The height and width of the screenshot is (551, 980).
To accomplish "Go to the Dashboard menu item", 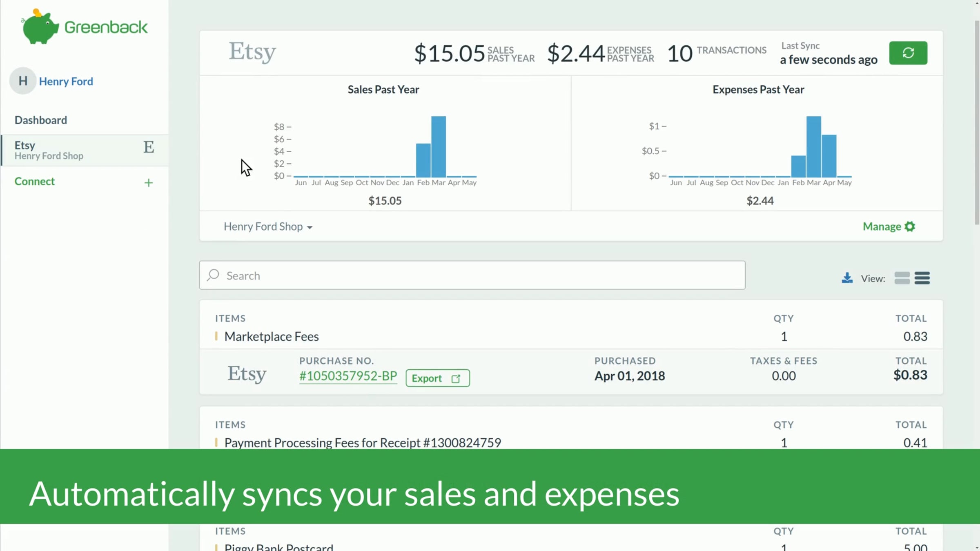I will click(x=41, y=120).
